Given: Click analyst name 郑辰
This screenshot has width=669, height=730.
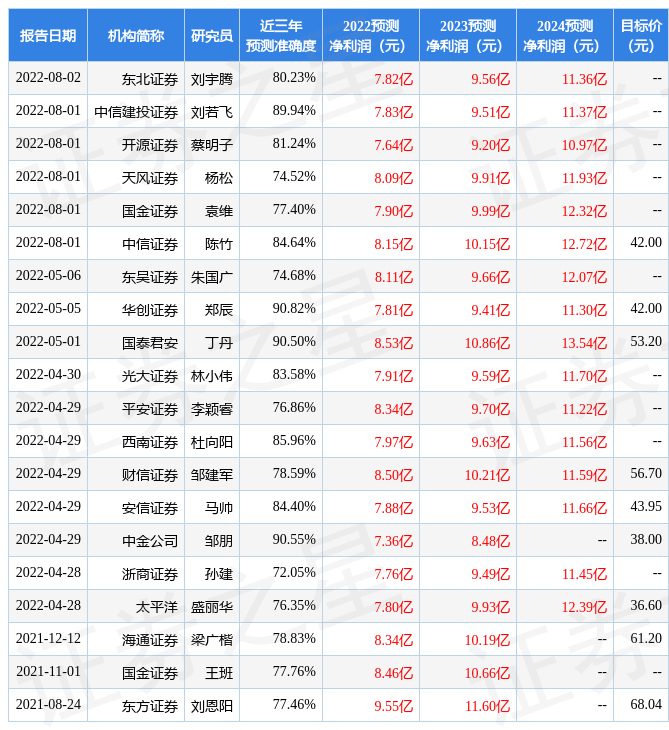Looking at the screenshot, I should click(x=219, y=311).
